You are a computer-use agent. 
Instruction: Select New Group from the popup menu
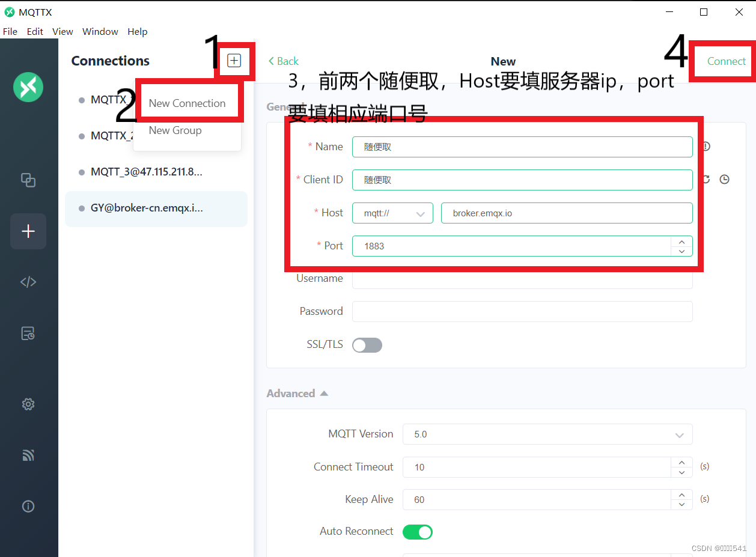[175, 130]
